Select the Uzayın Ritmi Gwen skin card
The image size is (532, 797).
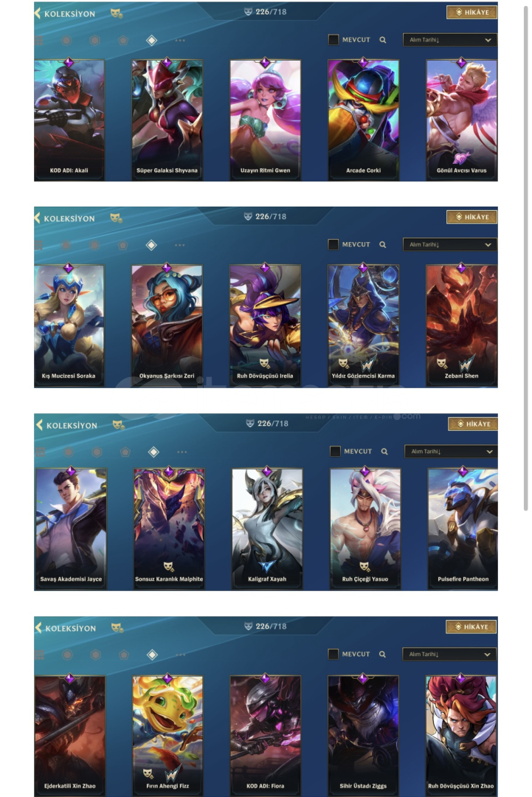point(265,120)
